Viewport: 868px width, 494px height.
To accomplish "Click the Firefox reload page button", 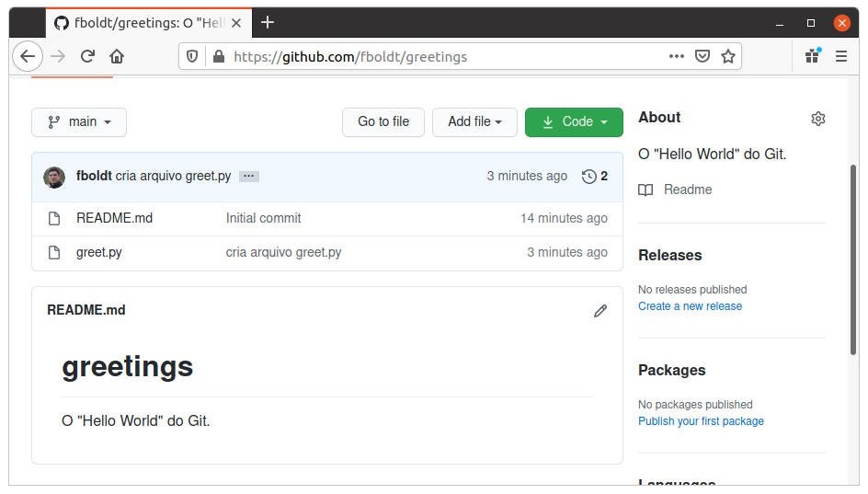I will [87, 56].
